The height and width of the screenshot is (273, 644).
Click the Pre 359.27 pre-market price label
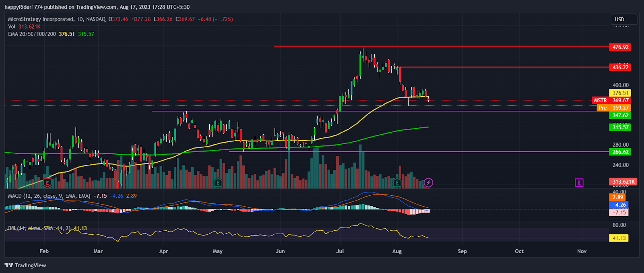614,108
